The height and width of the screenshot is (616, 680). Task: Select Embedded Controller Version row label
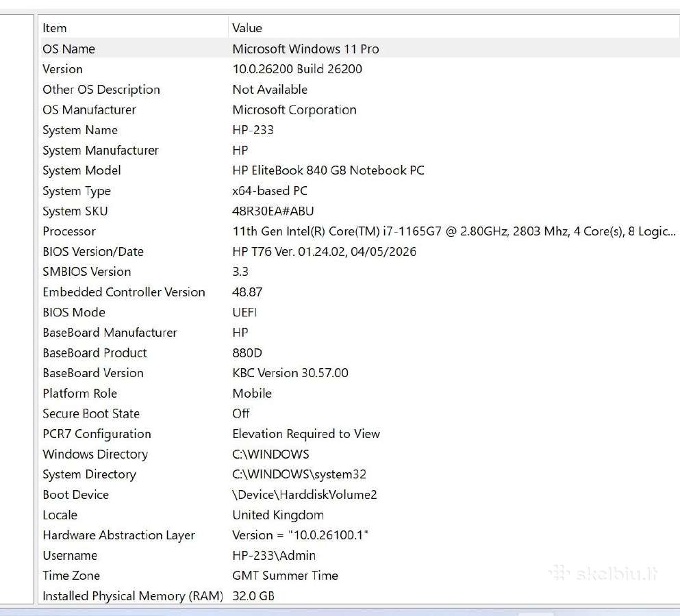(x=123, y=292)
